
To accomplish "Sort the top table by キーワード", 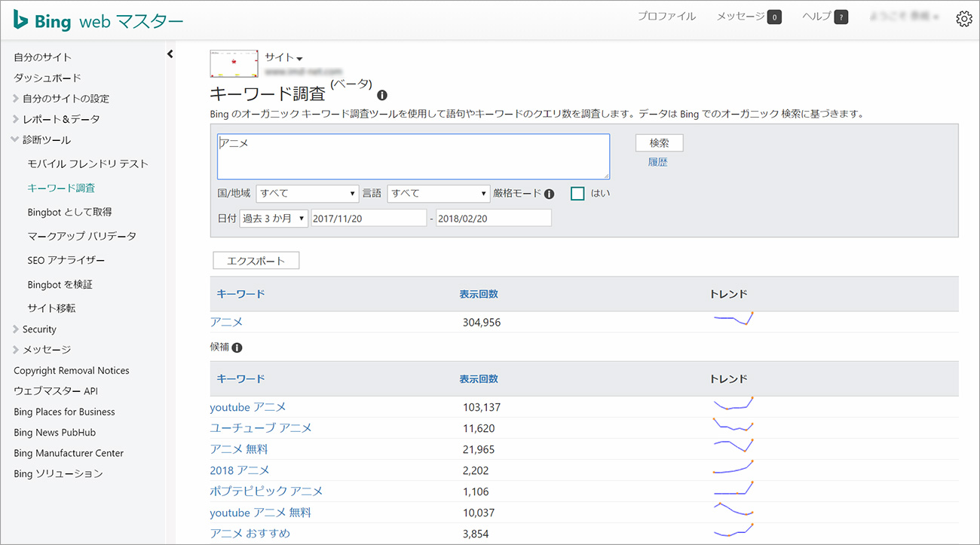I will [240, 294].
